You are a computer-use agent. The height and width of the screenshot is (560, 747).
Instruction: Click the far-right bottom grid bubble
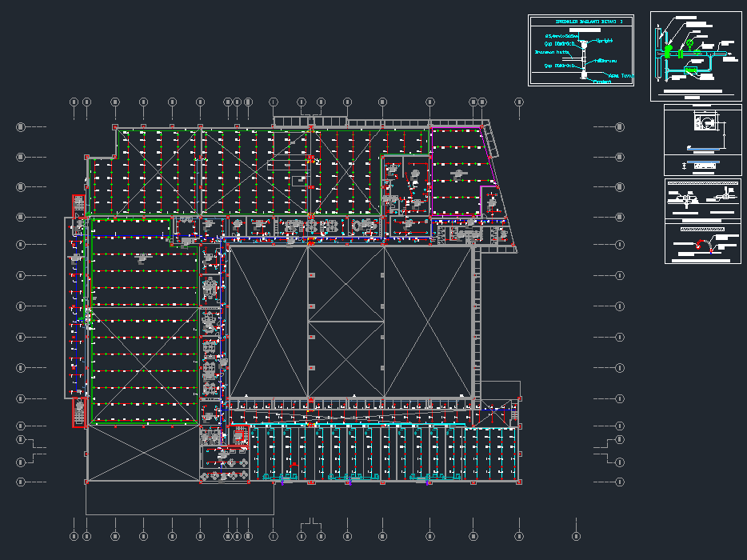click(577, 535)
